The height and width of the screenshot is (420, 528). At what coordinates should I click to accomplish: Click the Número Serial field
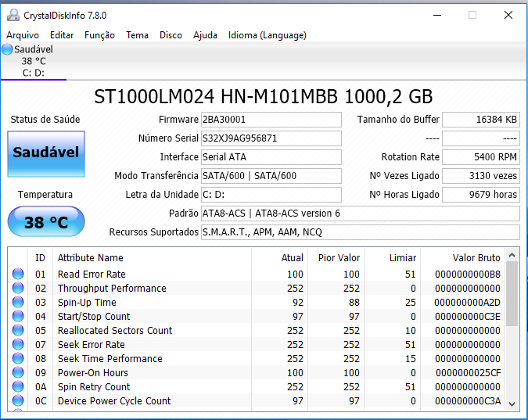pos(271,138)
